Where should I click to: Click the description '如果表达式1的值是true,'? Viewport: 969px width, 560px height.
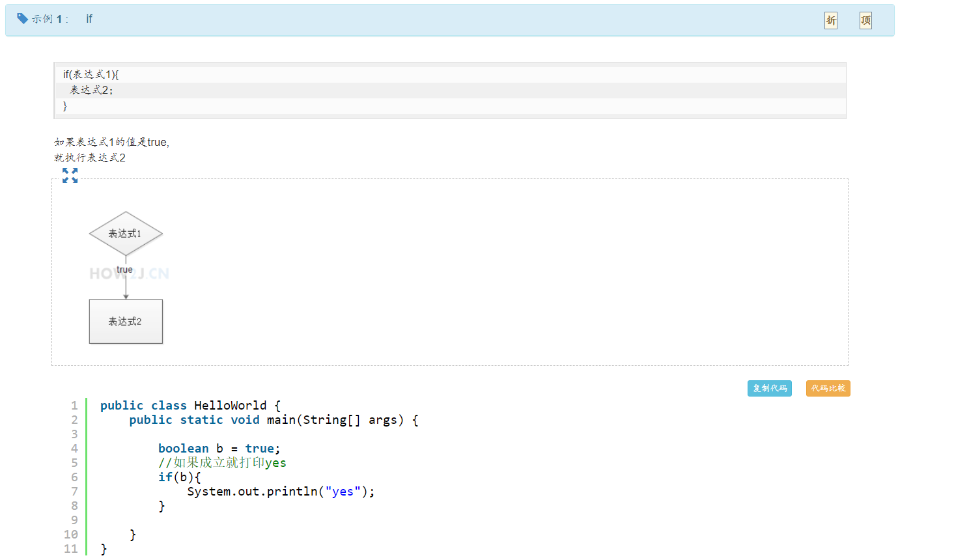click(x=112, y=142)
